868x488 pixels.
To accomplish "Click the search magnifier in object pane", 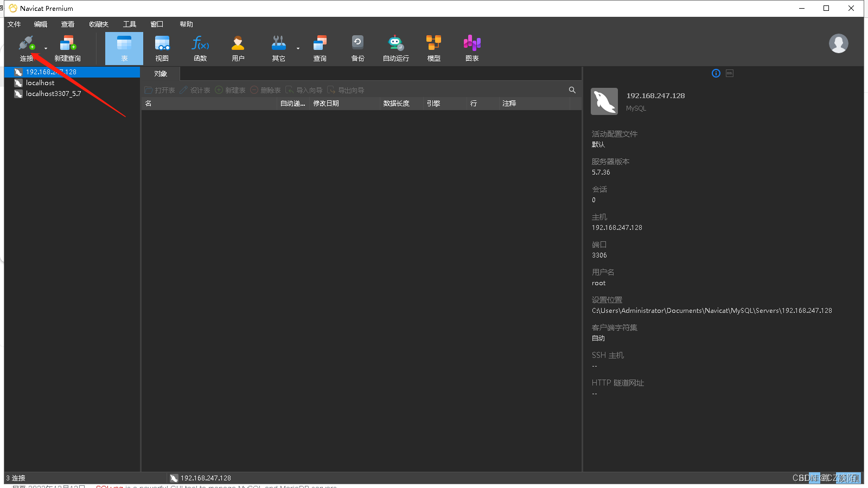I will (x=572, y=90).
